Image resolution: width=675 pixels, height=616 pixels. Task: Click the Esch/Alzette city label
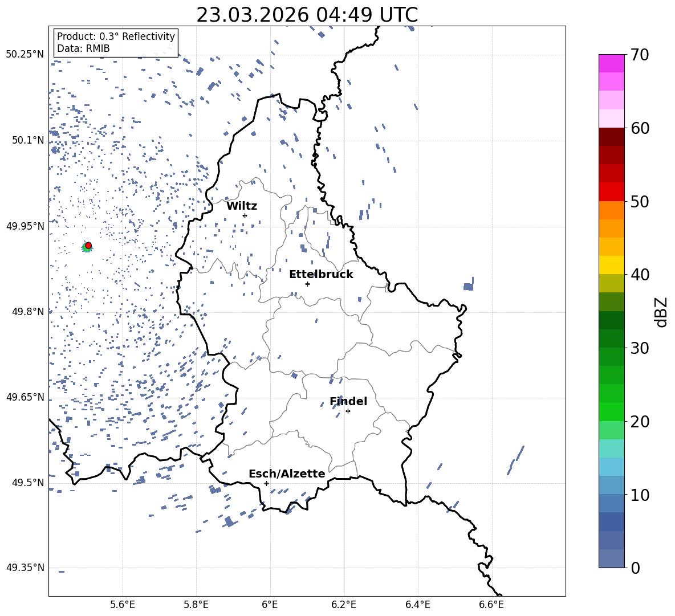tap(287, 474)
